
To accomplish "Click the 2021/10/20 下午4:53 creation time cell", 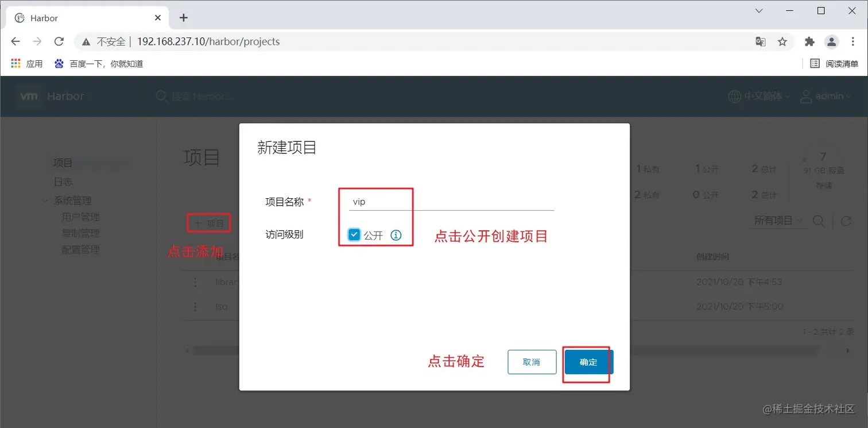I will coord(739,282).
